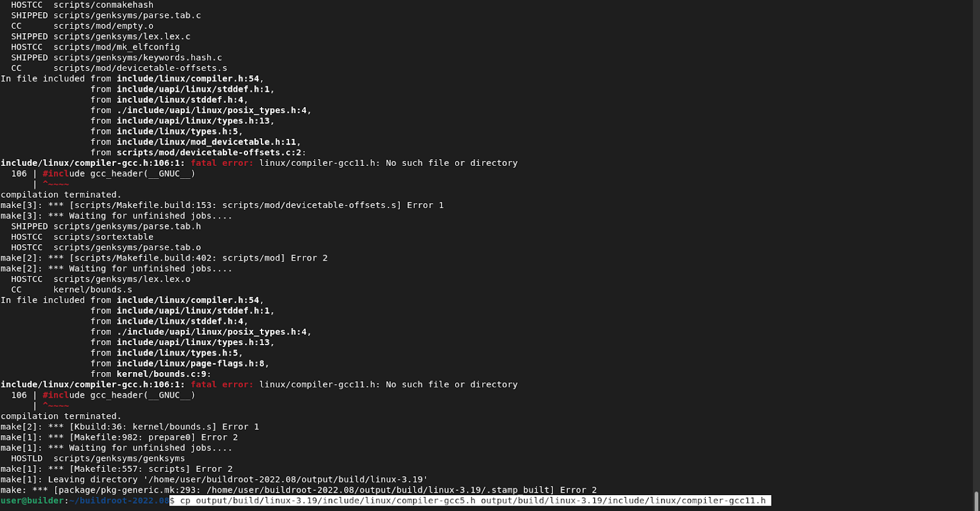Click the make[3] devicetable-offsets.s Error 1 line
The image size is (980, 511).
(x=222, y=205)
